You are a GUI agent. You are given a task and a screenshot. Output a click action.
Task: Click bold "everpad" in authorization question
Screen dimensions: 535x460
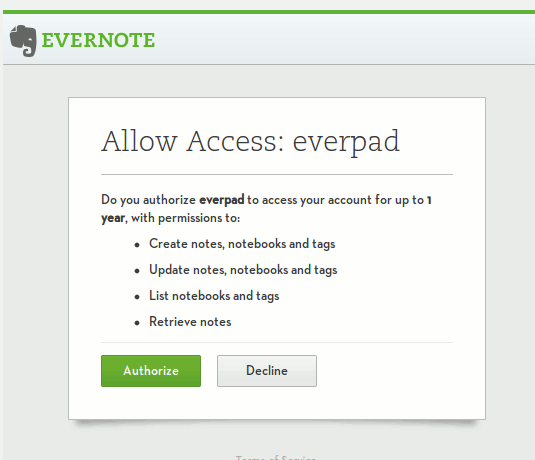222,200
